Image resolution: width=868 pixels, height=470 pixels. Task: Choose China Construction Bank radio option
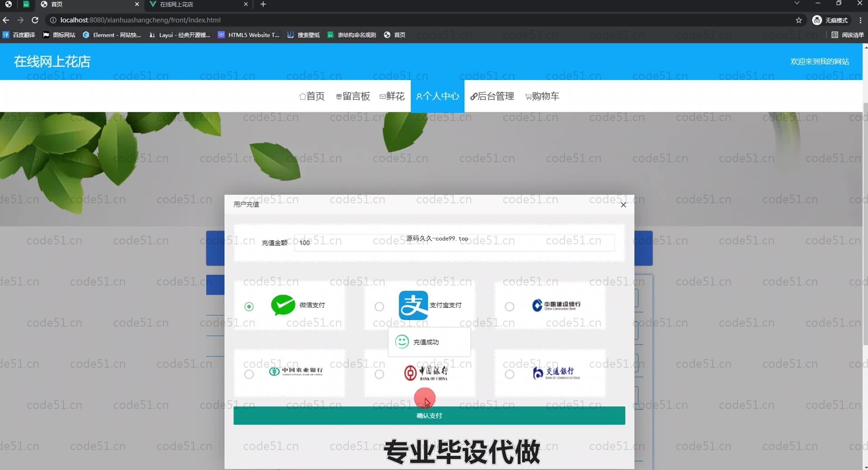[x=509, y=306]
